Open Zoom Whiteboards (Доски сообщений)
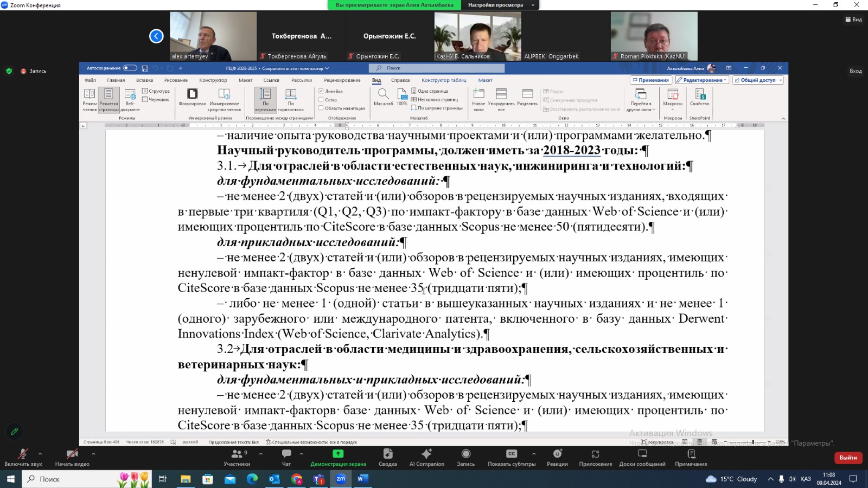 [642, 458]
